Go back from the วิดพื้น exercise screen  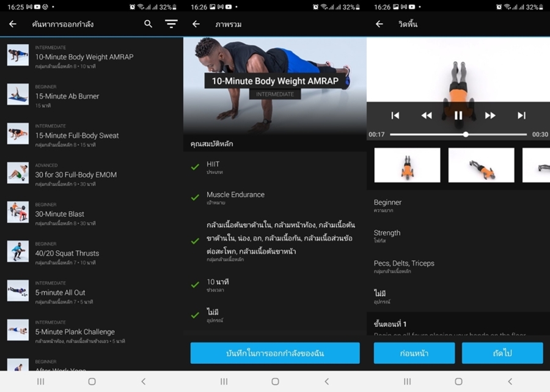coord(380,24)
